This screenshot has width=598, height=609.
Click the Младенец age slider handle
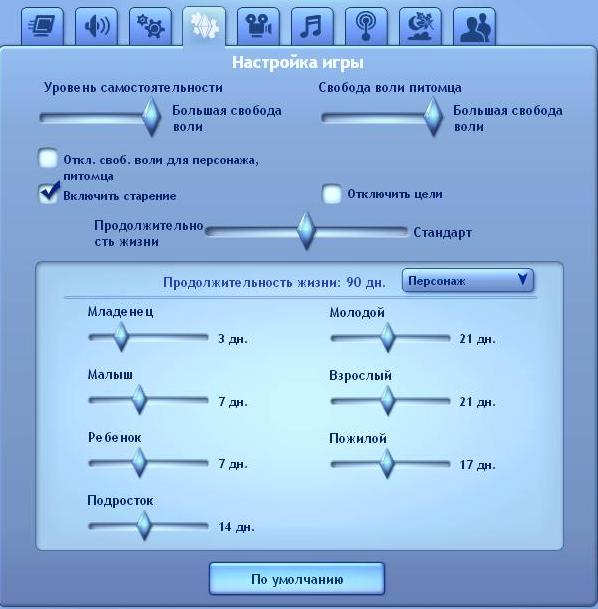[121, 337]
